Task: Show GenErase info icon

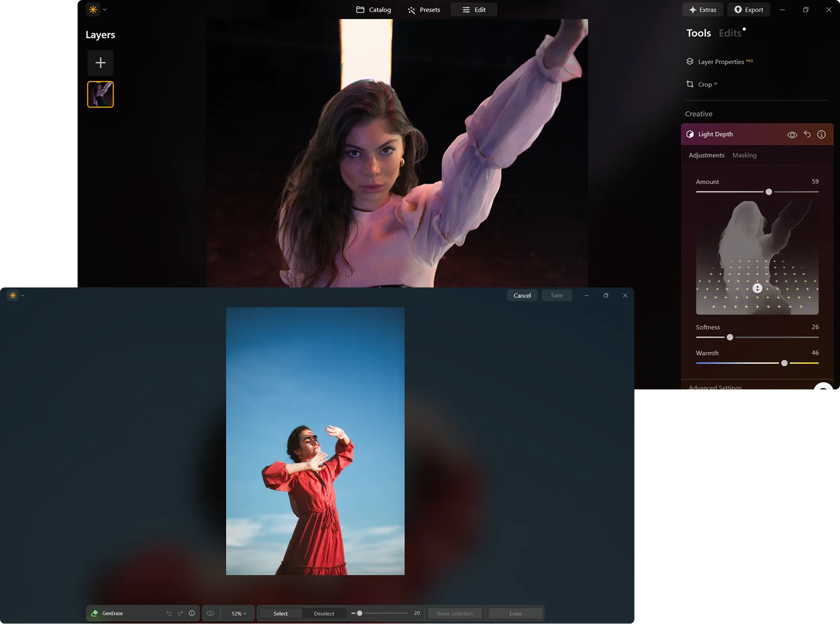Action: point(192,613)
